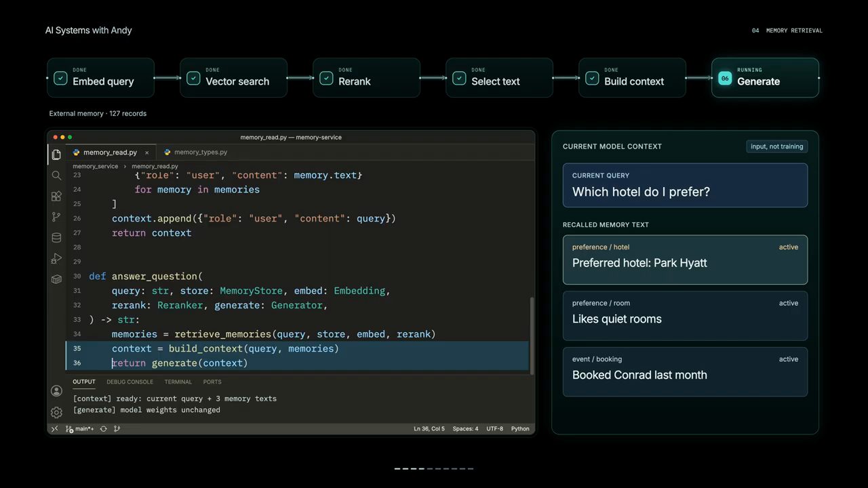Image resolution: width=868 pixels, height=488 pixels.
Task: Close the memory_read.py tab
Action: pyautogui.click(x=146, y=152)
